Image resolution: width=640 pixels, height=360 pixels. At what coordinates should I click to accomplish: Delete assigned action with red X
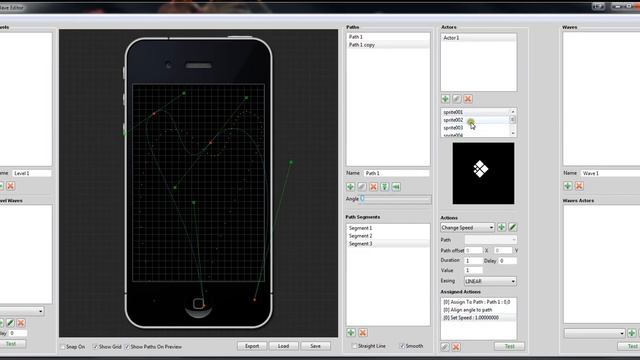click(456, 347)
